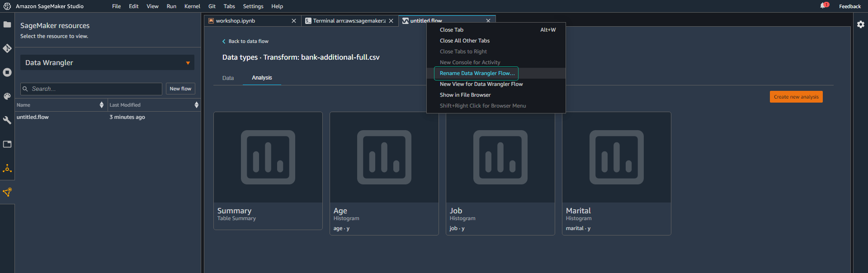The image size is (868, 273).
Task: Click the '3 minutes ago' cell
Action: coord(127,117)
